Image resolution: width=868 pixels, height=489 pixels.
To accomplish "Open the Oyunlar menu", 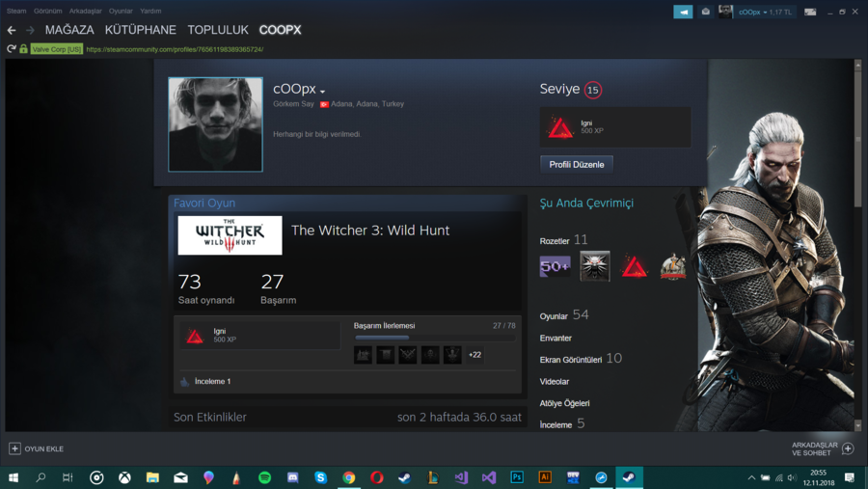I will pos(121,11).
